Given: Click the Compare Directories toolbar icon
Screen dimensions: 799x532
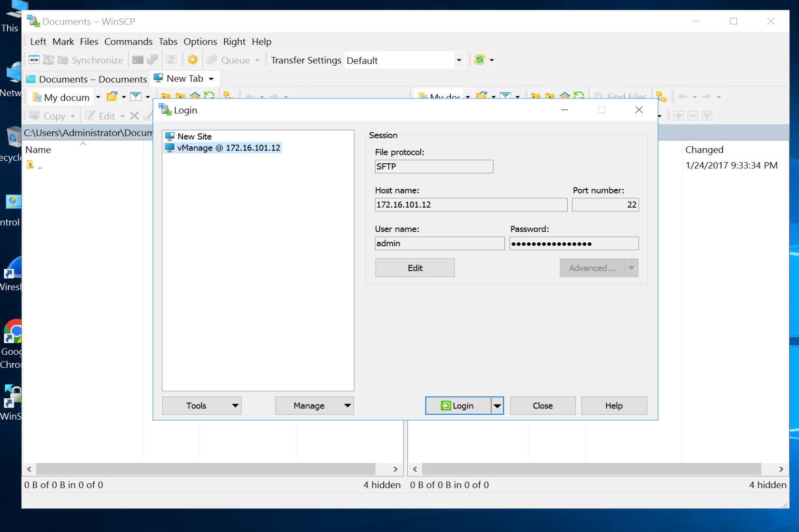Looking at the screenshot, I should tap(34, 60).
